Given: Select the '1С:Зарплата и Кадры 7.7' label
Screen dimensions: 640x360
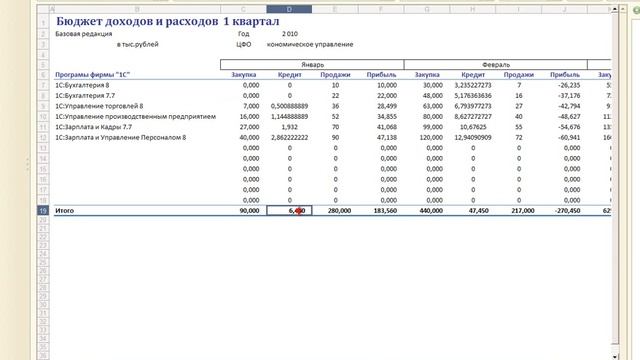Looking at the screenshot, I should click(93, 127).
